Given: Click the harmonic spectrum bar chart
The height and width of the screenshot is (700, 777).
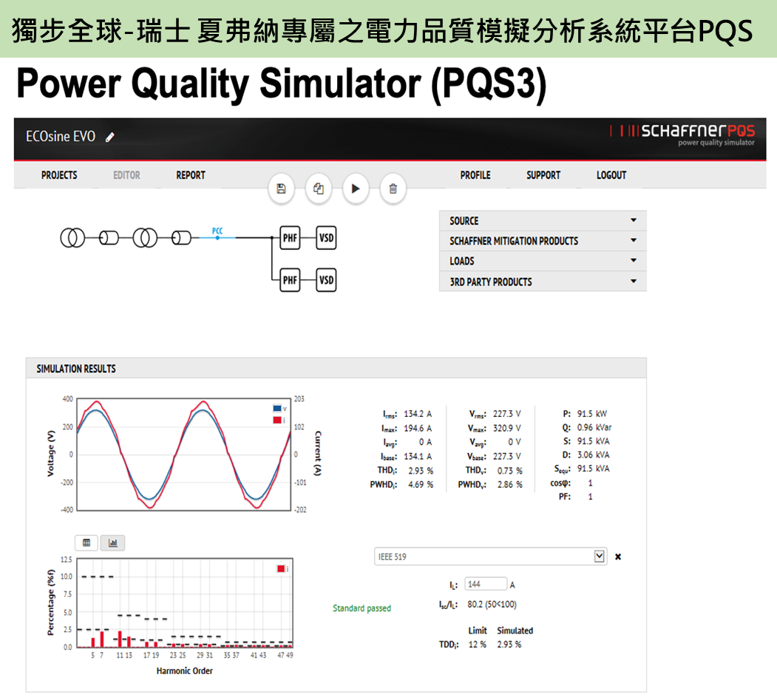Looking at the screenshot, I should click(x=185, y=603).
